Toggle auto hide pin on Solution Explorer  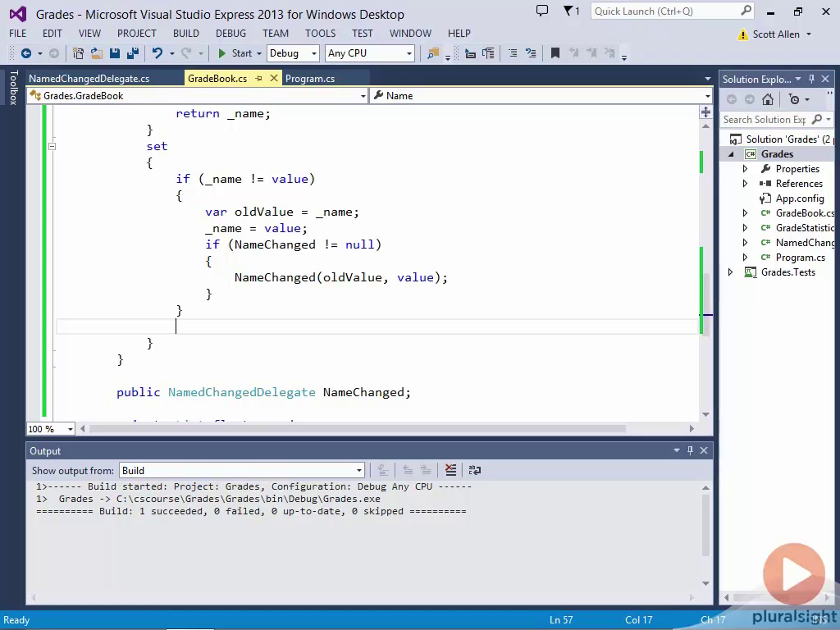pyautogui.click(x=811, y=79)
